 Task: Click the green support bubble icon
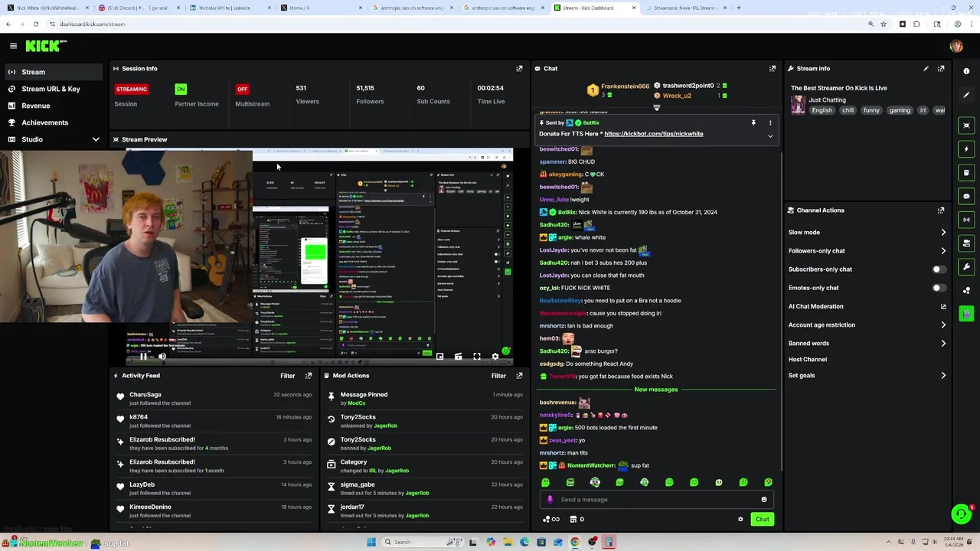[x=961, y=514]
